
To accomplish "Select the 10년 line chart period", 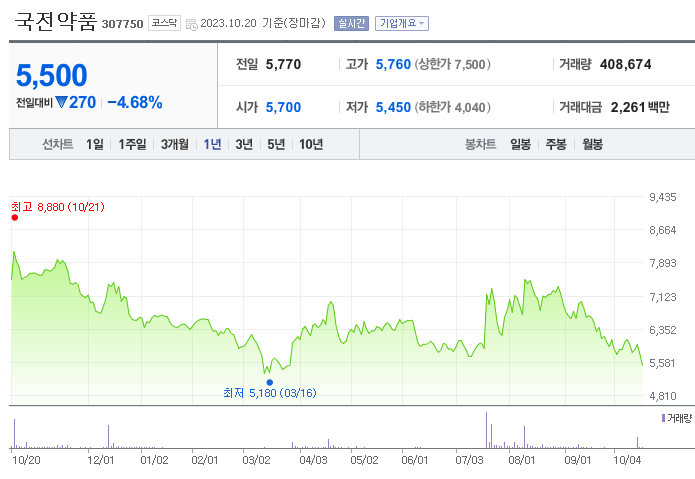I will (x=311, y=144).
